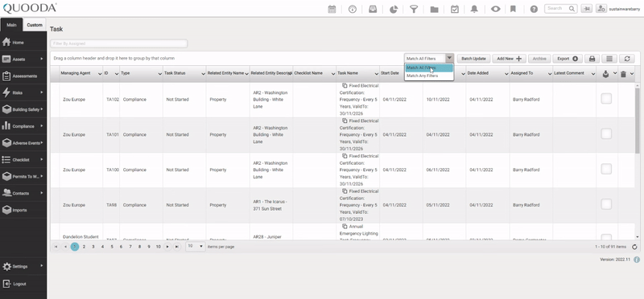Click the top Search input box
The image size is (644, 299).
[560, 8]
